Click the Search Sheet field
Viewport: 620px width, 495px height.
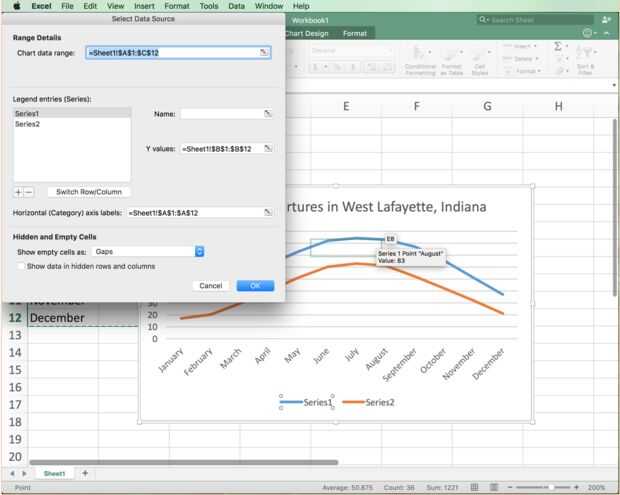tap(535, 20)
